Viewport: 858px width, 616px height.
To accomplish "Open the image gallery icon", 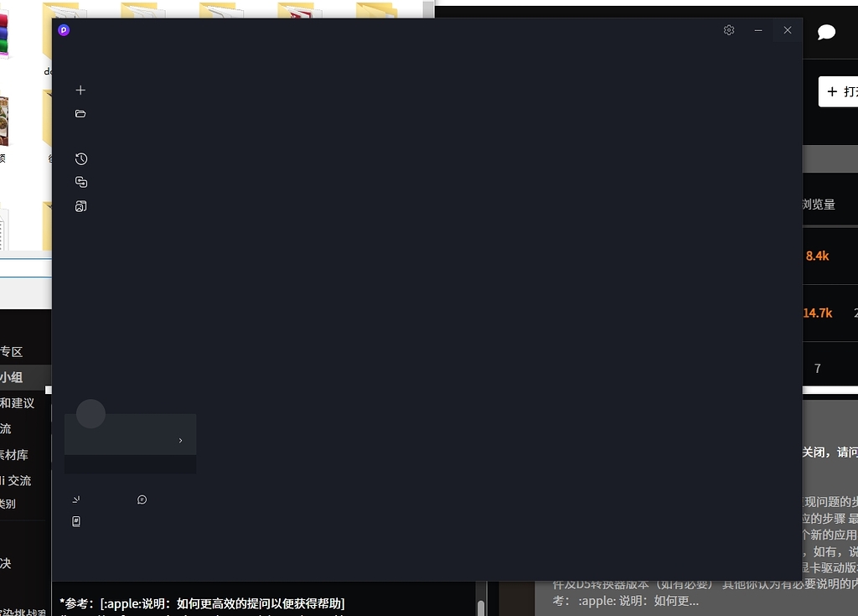I will 80,205.
